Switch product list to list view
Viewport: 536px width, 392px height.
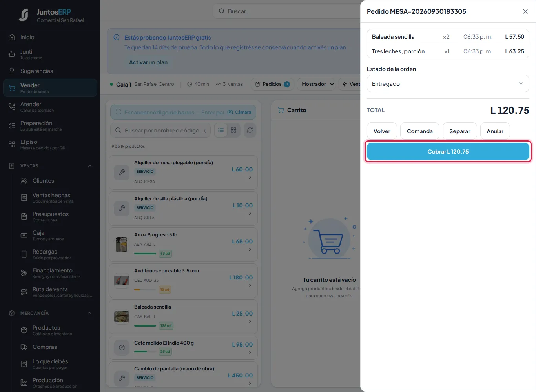(221, 130)
